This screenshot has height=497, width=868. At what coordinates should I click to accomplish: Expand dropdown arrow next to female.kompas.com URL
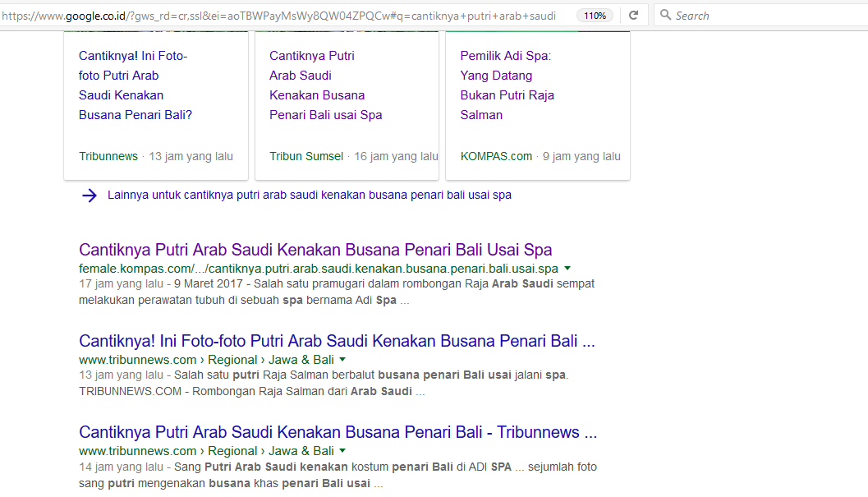pyautogui.click(x=567, y=269)
